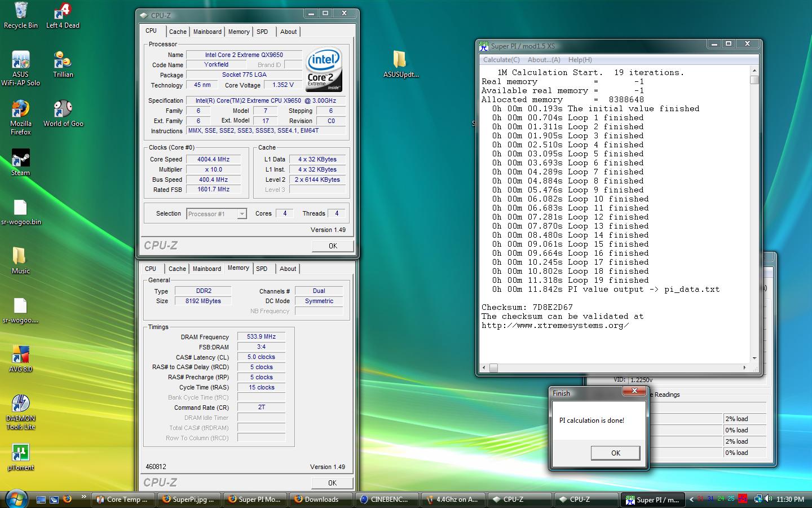Click the Super PI title bar icon
Viewport: 812px width, 508px height.
(x=484, y=46)
